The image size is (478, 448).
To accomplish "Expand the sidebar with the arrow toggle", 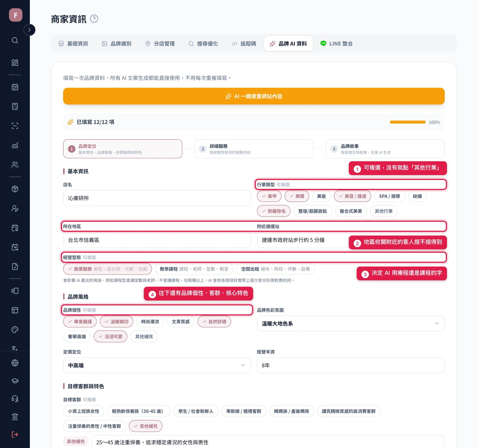I will coord(29,30).
